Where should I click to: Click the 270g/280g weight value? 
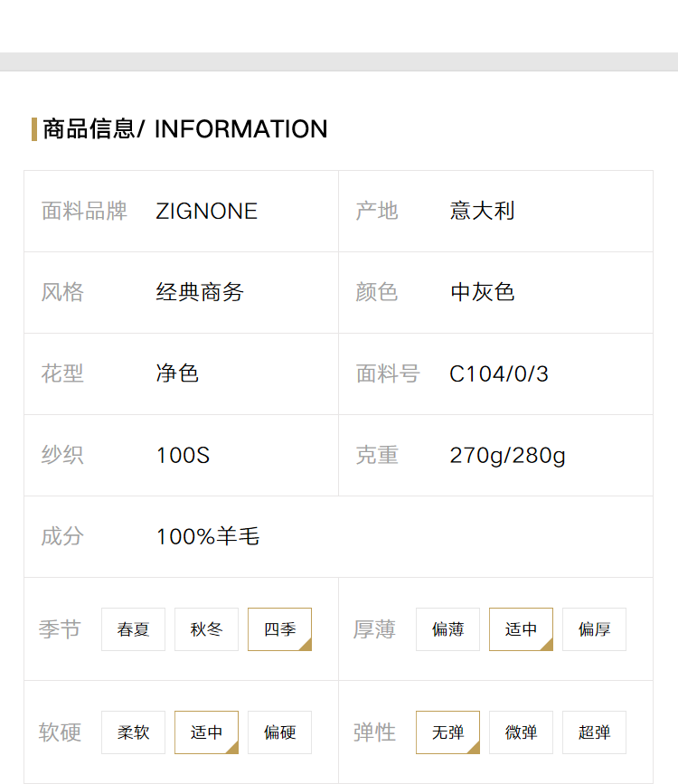click(x=507, y=456)
